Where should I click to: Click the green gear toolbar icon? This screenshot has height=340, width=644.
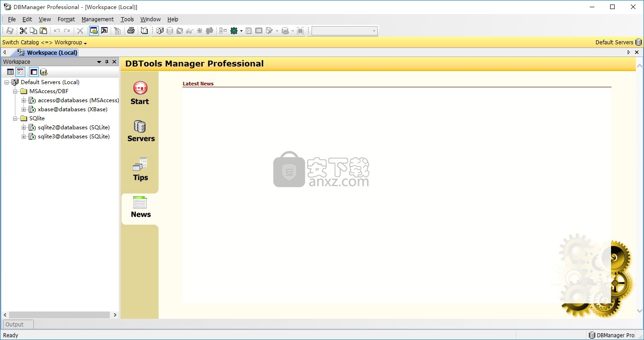coord(234,31)
